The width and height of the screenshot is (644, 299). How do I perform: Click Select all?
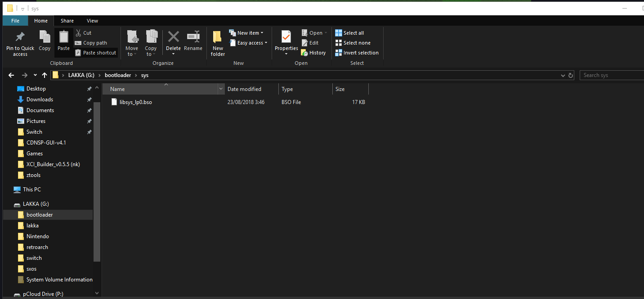point(349,33)
